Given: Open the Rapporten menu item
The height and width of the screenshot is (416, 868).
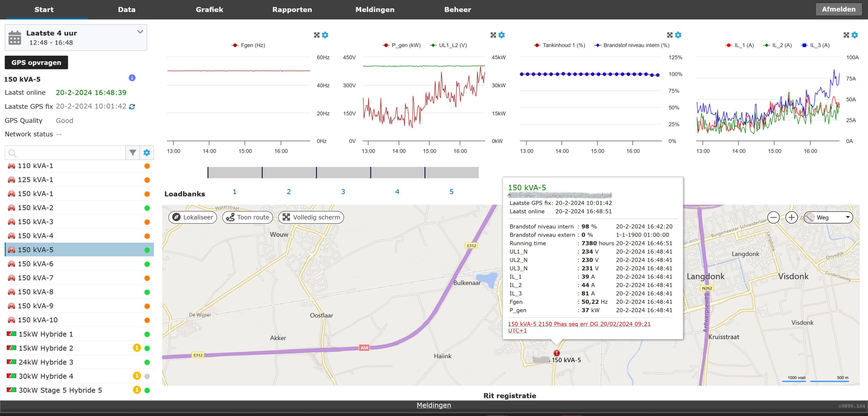Looking at the screenshot, I should (x=292, y=10).
